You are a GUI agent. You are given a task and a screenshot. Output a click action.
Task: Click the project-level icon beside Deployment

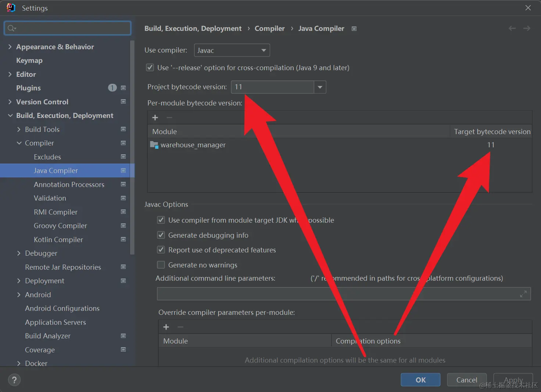(x=123, y=281)
